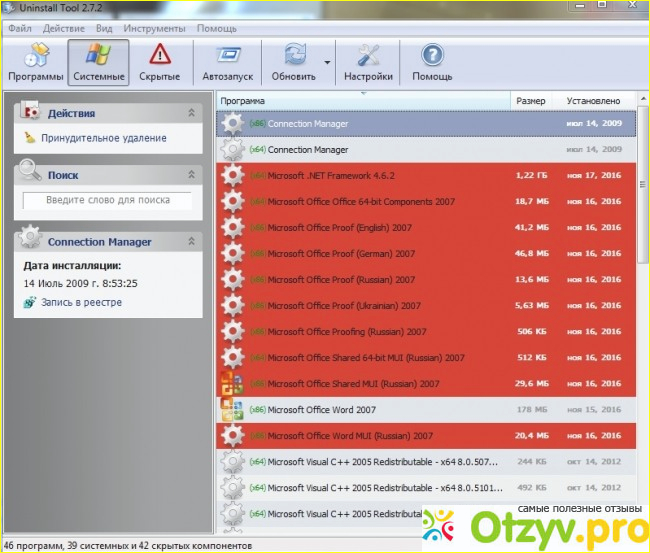Open the Обновить dropdown arrow
The height and width of the screenshot is (553, 650).
click(x=327, y=63)
